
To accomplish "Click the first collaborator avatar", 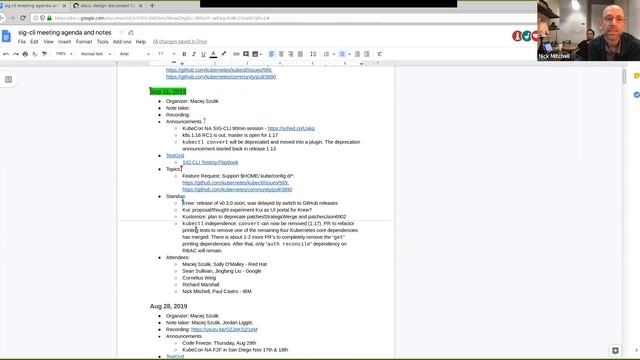I will (x=517, y=36).
